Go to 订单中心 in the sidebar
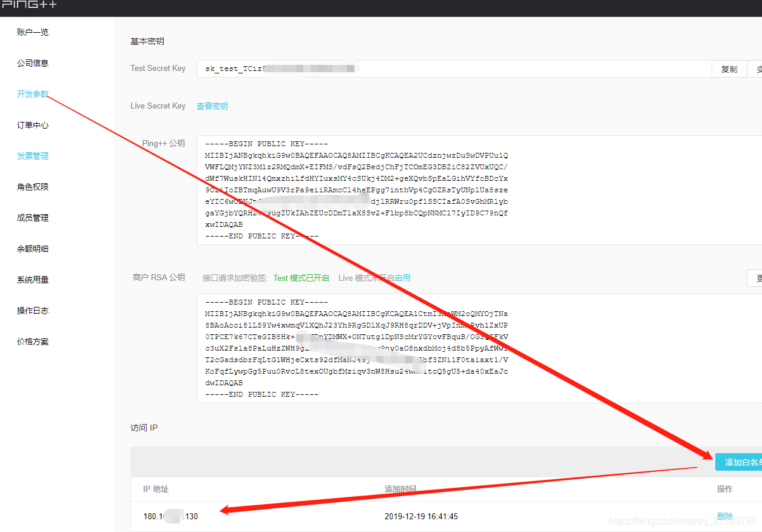The width and height of the screenshot is (762, 532). click(x=33, y=125)
